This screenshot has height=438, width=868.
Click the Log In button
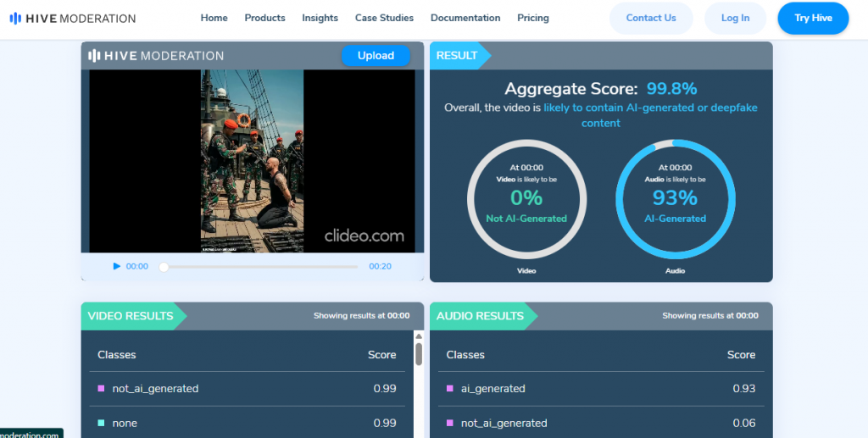(735, 18)
